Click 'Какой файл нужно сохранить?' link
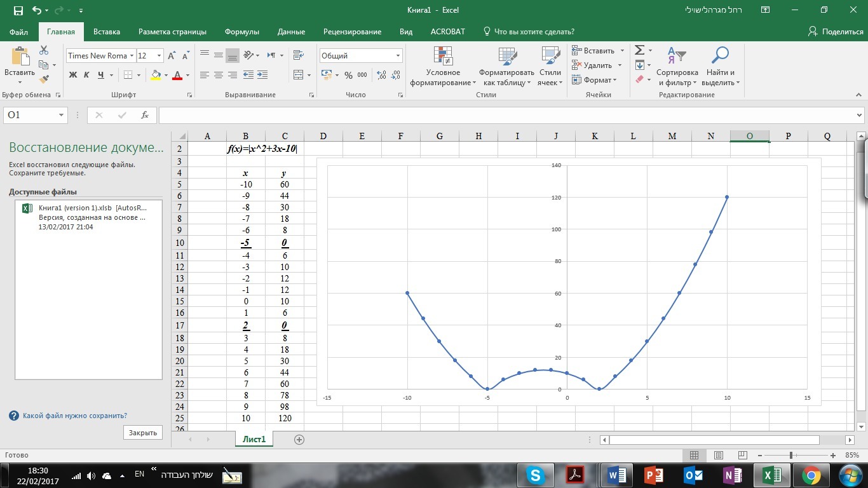Viewport: 868px width, 488px height. pyautogui.click(x=74, y=416)
